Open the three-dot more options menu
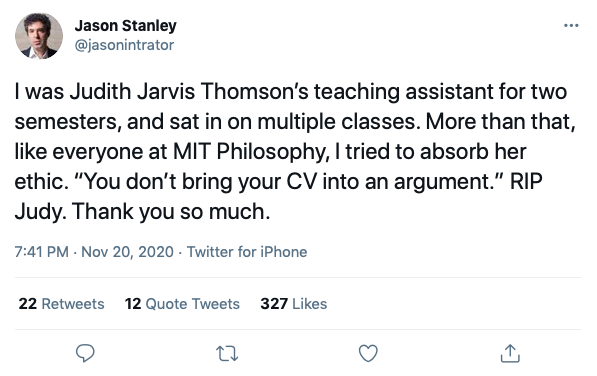Viewport: 597px width, 376px height. (x=571, y=25)
